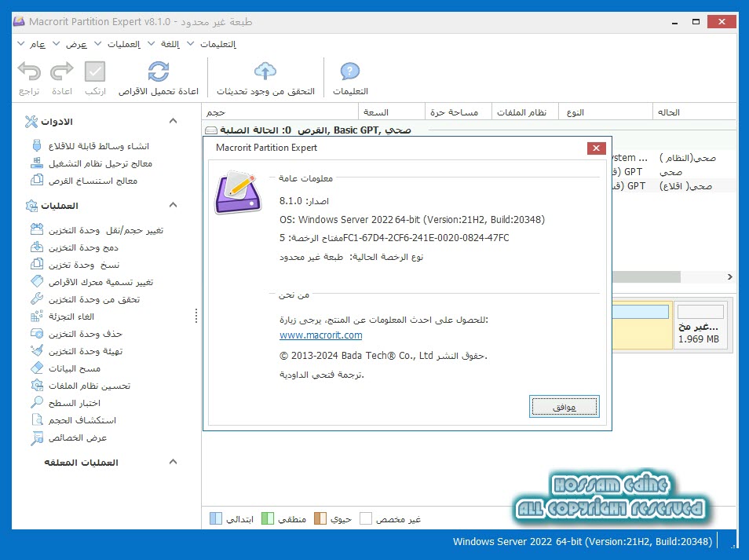Viewport: 749px width, 560px height.
Task: Click the السعة column header
Action: (392, 112)
